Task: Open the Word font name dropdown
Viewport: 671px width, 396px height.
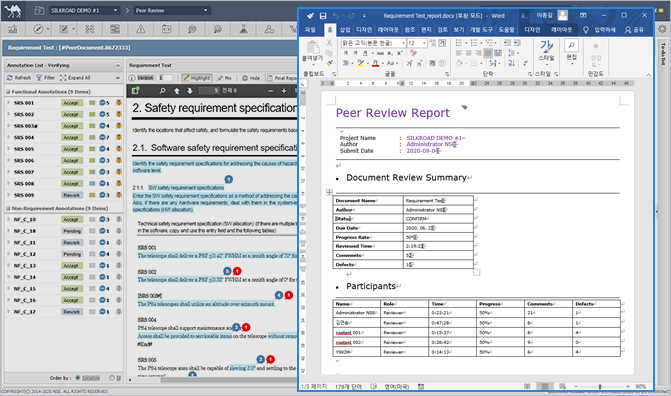Action: point(403,43)
